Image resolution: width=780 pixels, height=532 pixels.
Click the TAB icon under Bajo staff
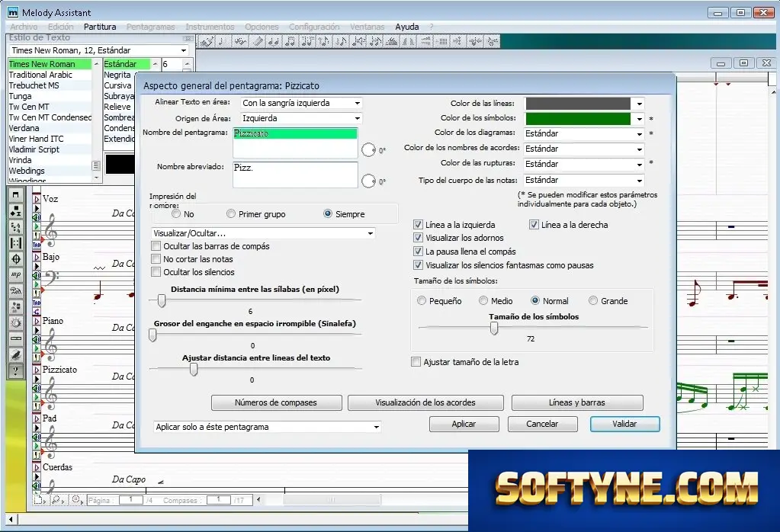click(x=37, y=303)
